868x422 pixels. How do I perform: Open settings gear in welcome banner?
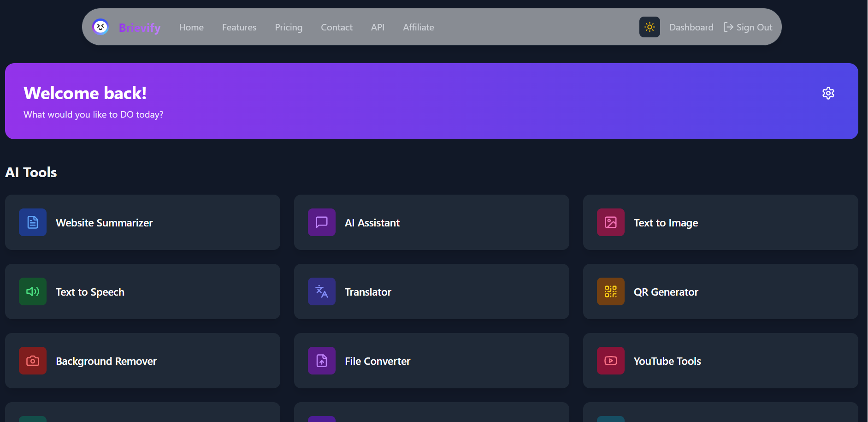pos(828,93)
